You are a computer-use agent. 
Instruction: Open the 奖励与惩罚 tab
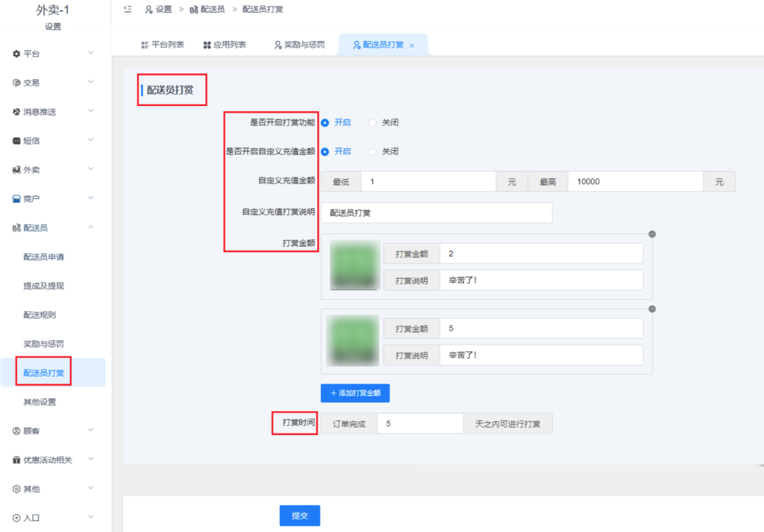[x=299, y=45]
